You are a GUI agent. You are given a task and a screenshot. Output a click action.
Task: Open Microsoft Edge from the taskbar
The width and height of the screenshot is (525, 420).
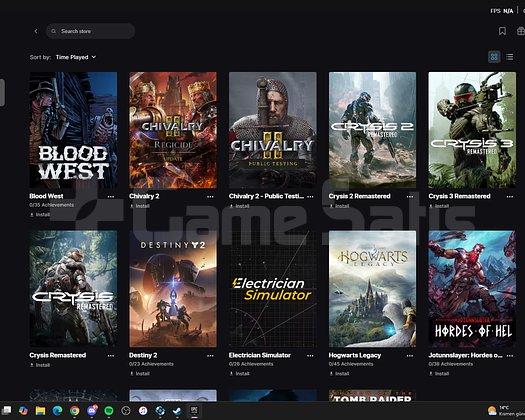(x=58, y=411)
